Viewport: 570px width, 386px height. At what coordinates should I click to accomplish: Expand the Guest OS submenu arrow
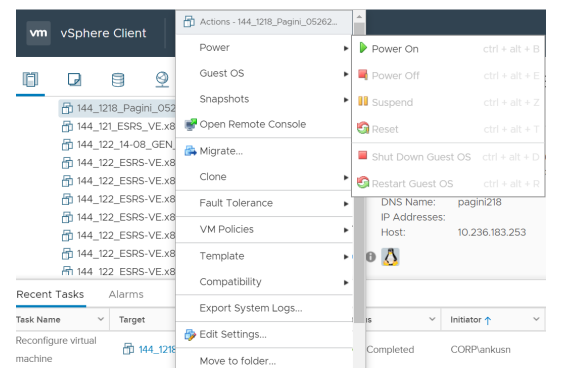[x=346, y=74]
